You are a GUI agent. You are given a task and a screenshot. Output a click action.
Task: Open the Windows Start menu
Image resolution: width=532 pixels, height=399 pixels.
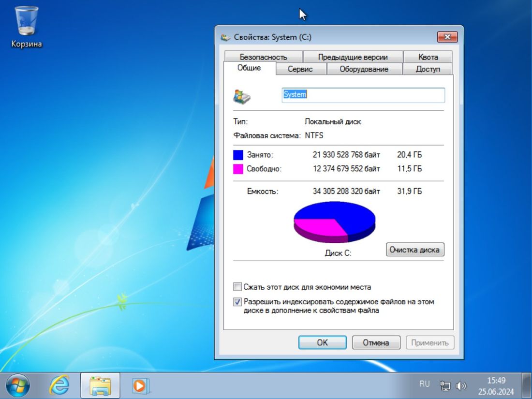17,385
